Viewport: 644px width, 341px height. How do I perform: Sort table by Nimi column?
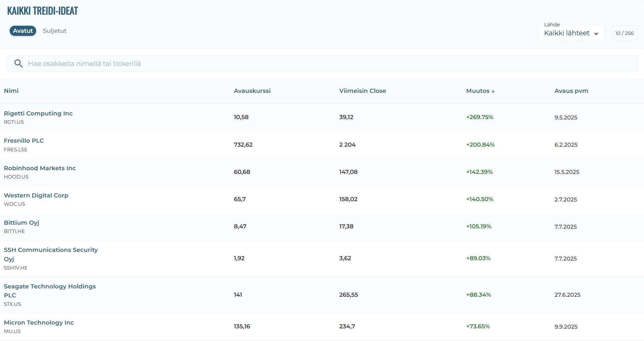pos(11,91)
